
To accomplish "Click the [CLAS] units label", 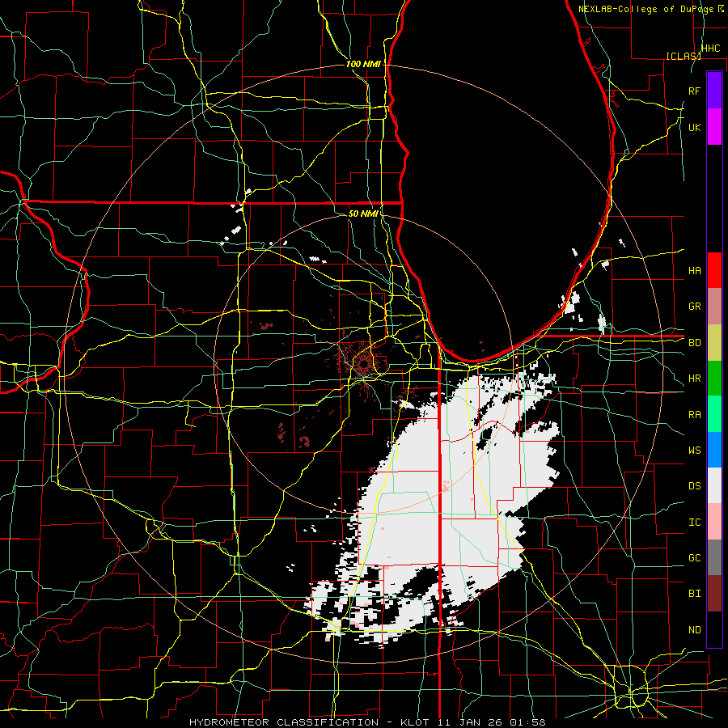I will tap(684, 56).
